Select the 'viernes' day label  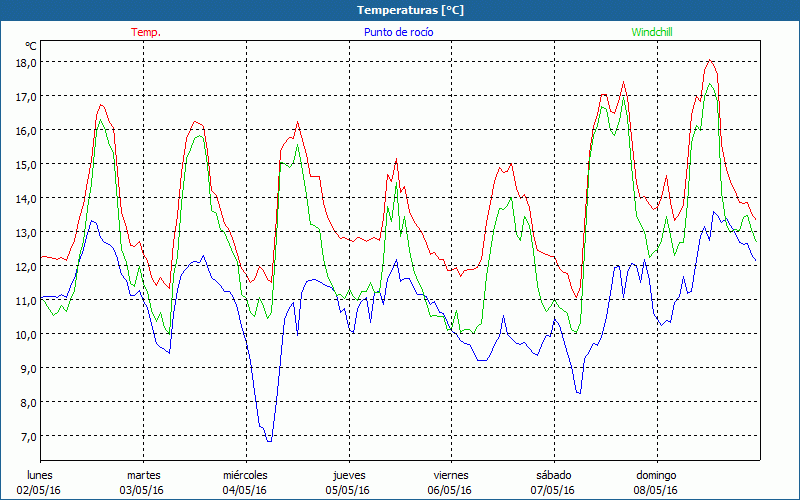(x=450, y=475)
